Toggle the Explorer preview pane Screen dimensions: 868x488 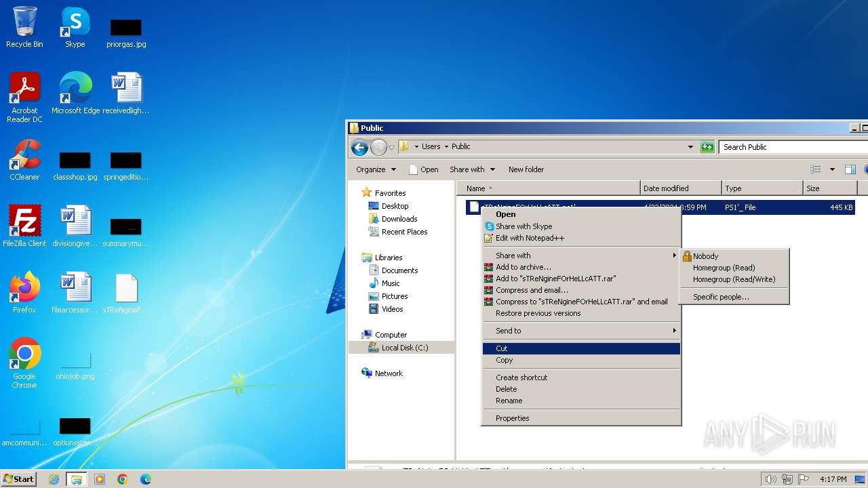pyautogui.click(x=850, y=169)
